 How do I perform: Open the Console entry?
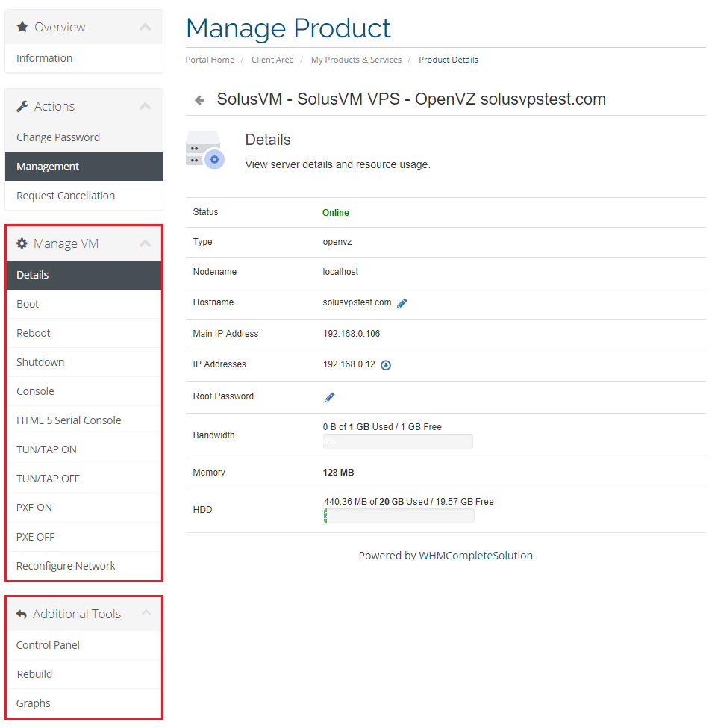click(x=84, y=391)
